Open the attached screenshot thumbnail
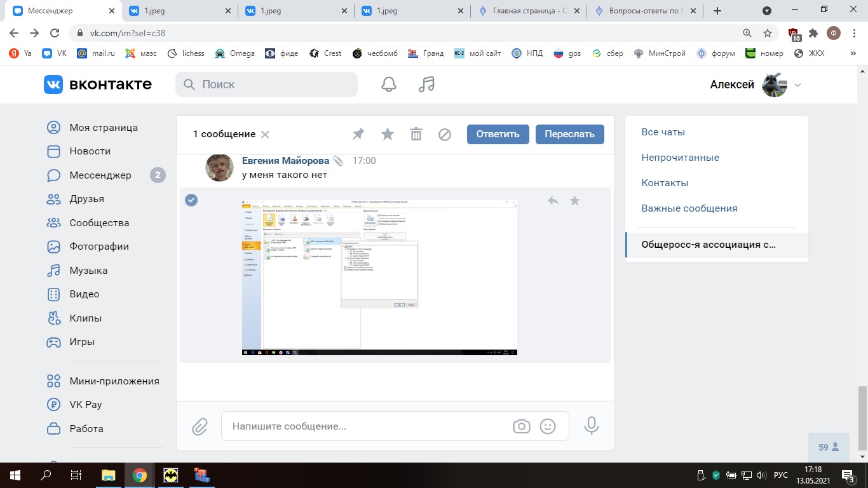868x488 pixels. click(x=379, y=277)
